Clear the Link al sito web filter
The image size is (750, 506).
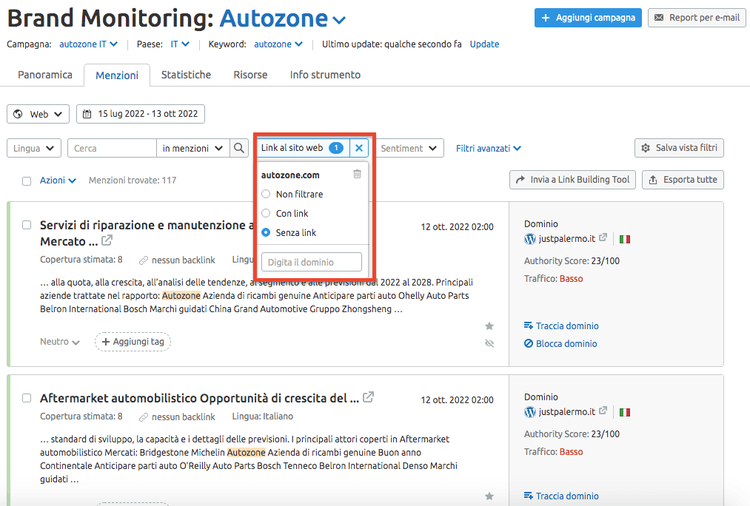[x=359, y=148]
